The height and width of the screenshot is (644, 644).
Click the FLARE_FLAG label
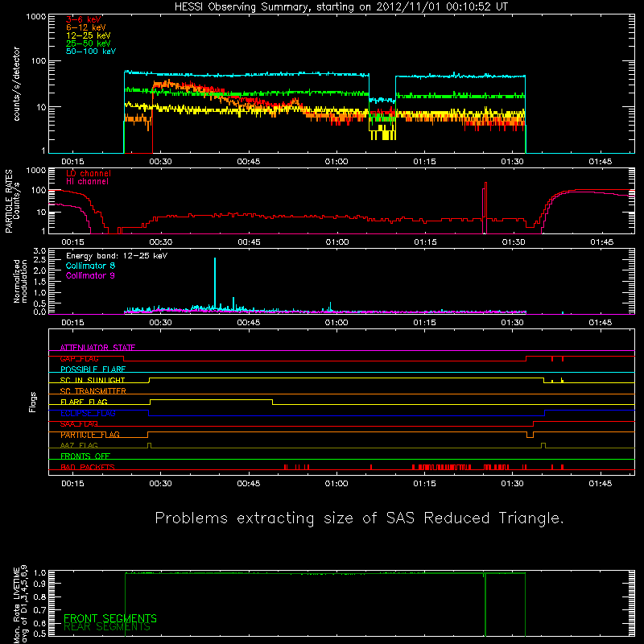point(84,402)
